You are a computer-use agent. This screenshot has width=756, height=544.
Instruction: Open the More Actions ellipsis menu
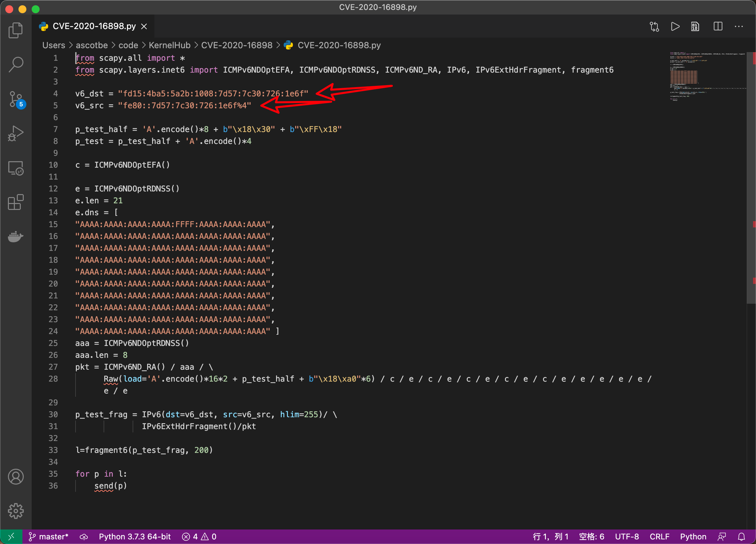(x=739, y=27)
